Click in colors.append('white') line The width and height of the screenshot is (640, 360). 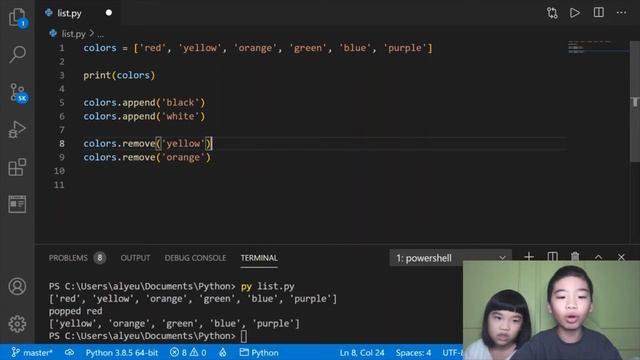click(144, 116)
